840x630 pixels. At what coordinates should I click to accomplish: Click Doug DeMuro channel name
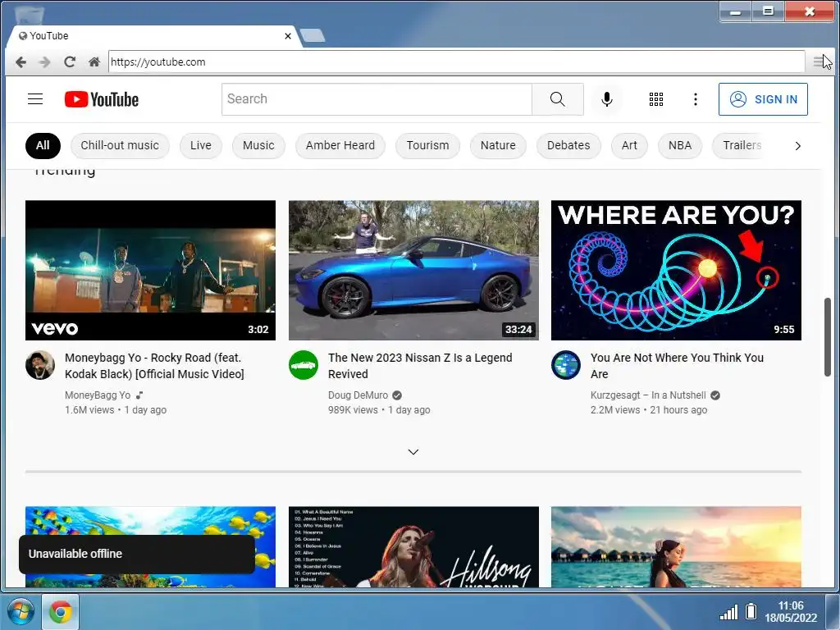coord(358,395)
